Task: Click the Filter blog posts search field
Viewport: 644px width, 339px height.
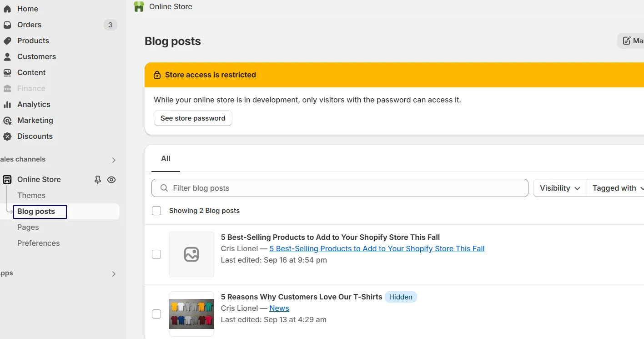Action: coord(340,188)
